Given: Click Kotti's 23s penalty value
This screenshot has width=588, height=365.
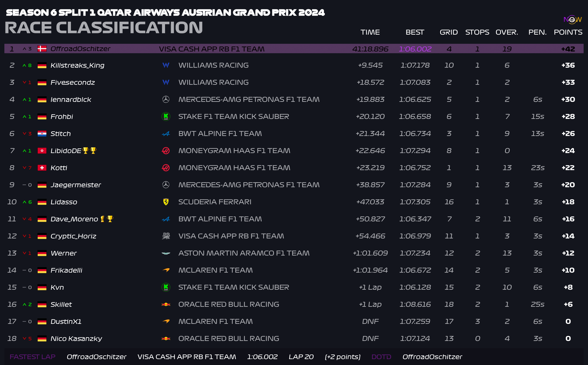Looking at the screenshot, I should click(538, 168).
